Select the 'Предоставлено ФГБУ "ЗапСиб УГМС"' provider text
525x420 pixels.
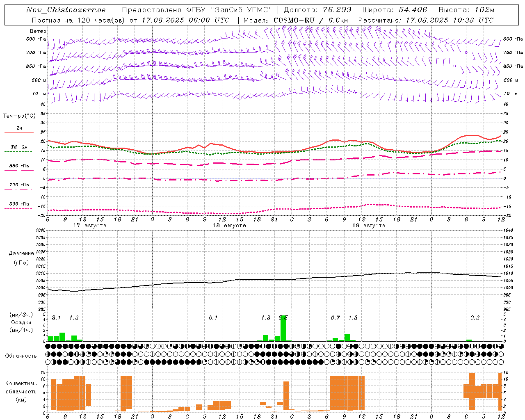tap(197, 10)
